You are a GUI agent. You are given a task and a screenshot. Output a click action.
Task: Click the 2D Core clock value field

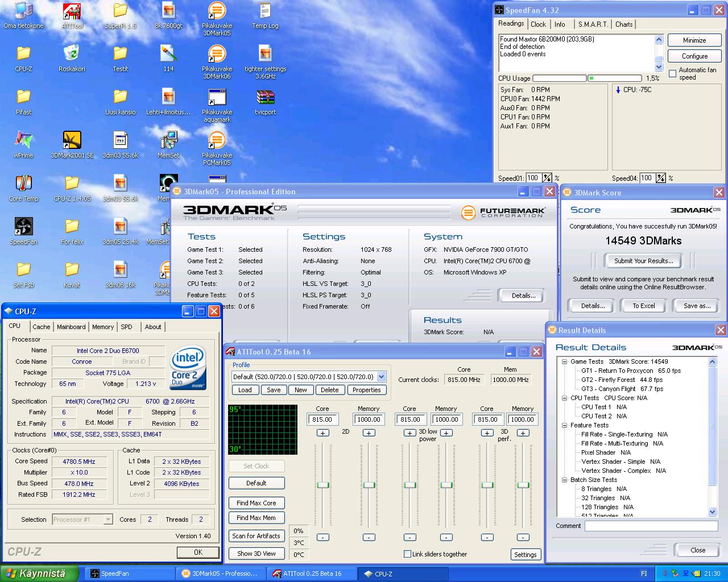tap(322, 419)
